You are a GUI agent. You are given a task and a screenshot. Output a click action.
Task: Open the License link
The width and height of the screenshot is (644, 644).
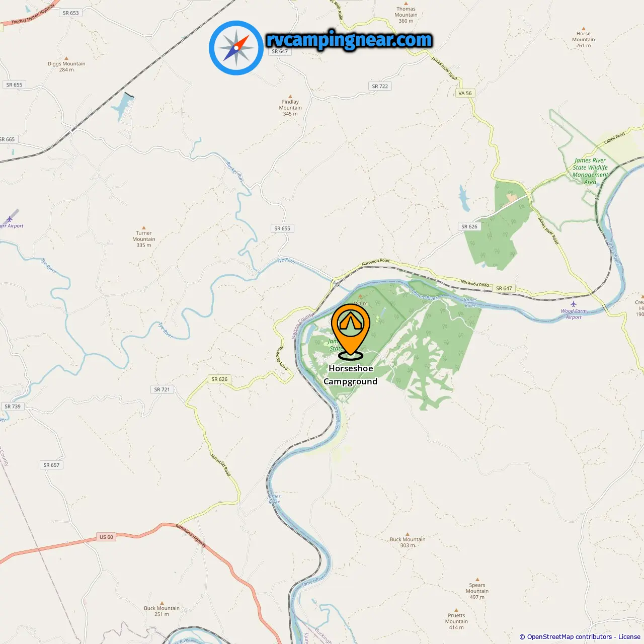pos(629,636)
